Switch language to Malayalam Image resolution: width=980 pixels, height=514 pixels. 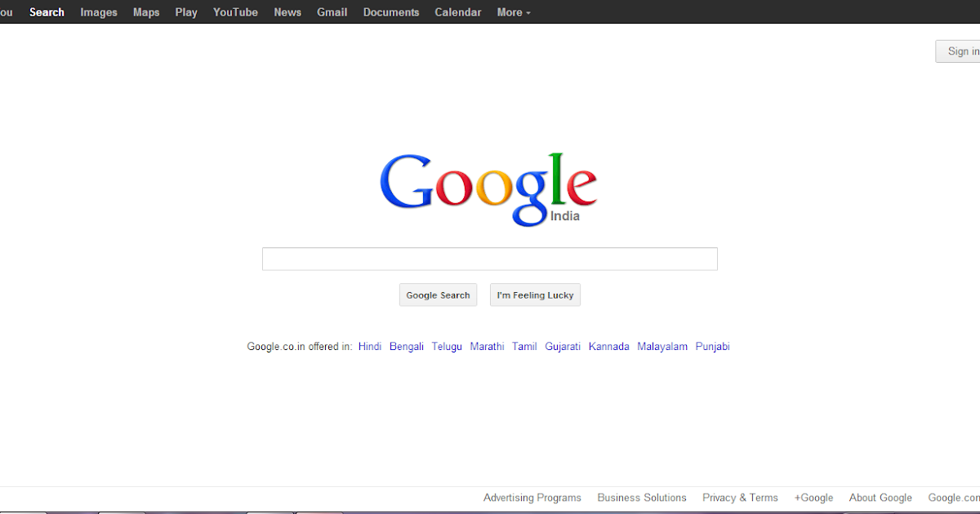(662, 347)
